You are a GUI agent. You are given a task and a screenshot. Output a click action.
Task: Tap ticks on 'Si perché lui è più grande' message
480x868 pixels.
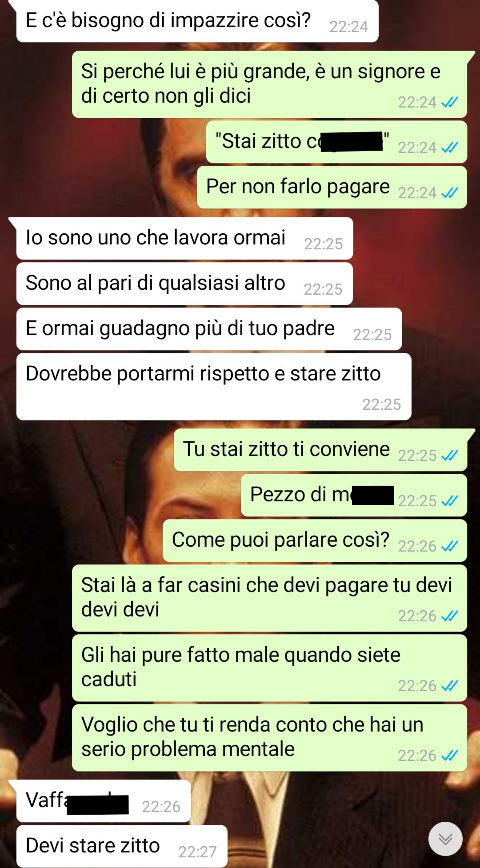pyautogui.click(x=449, y=102)
